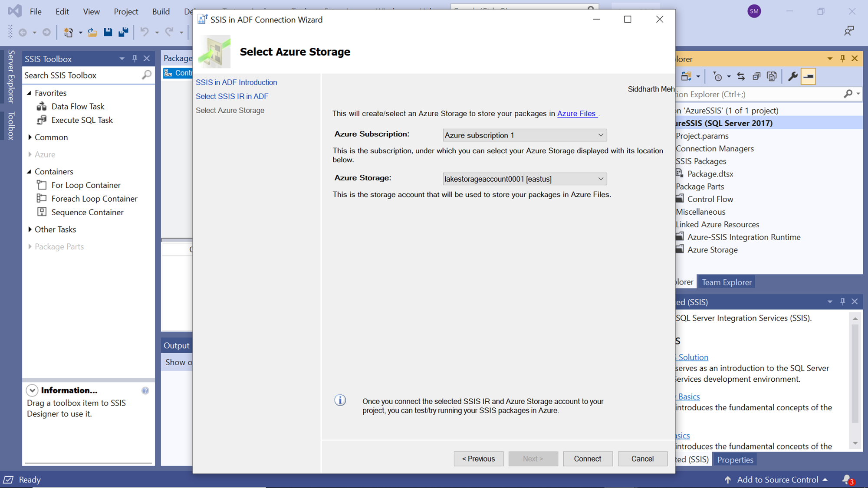Toggle the Preview Selected Items button
The height and width of the screenshot is (488, 868).
(x=808, y=76)
